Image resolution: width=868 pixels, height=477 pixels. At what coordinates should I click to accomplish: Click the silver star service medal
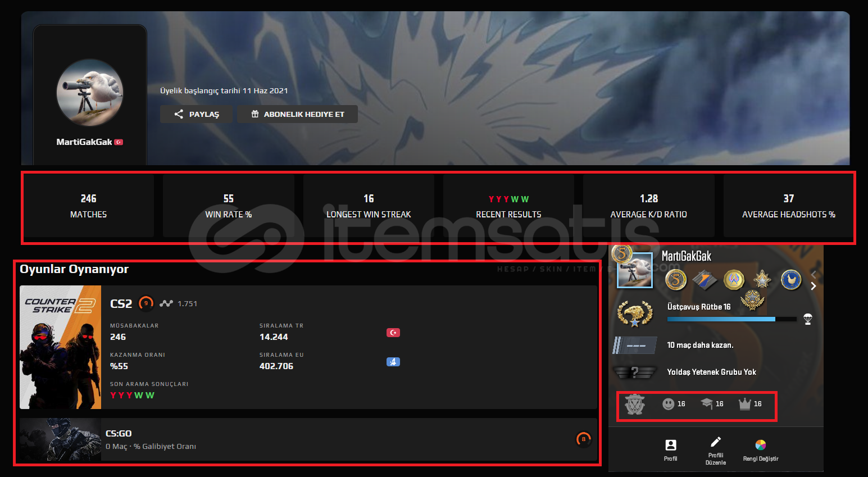pyautogui.click(x=762, y=279)
